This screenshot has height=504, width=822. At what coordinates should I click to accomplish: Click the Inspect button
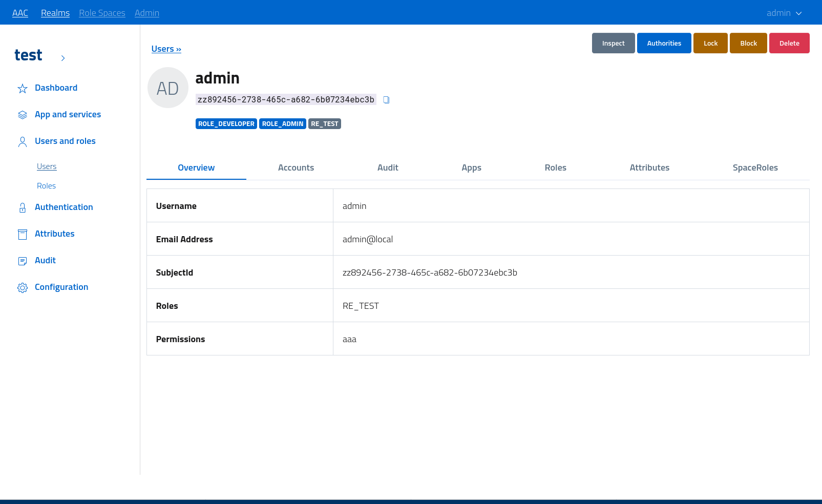614,43
